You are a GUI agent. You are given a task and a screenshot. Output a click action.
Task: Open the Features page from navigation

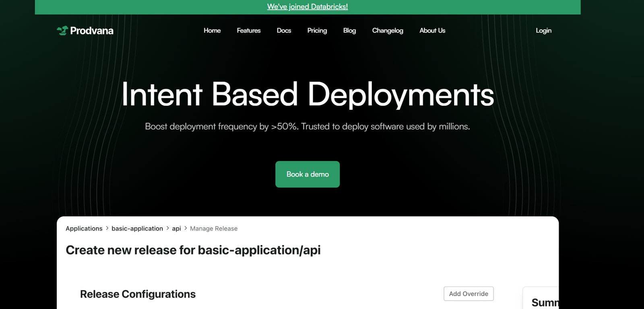(x=248, y=31)
